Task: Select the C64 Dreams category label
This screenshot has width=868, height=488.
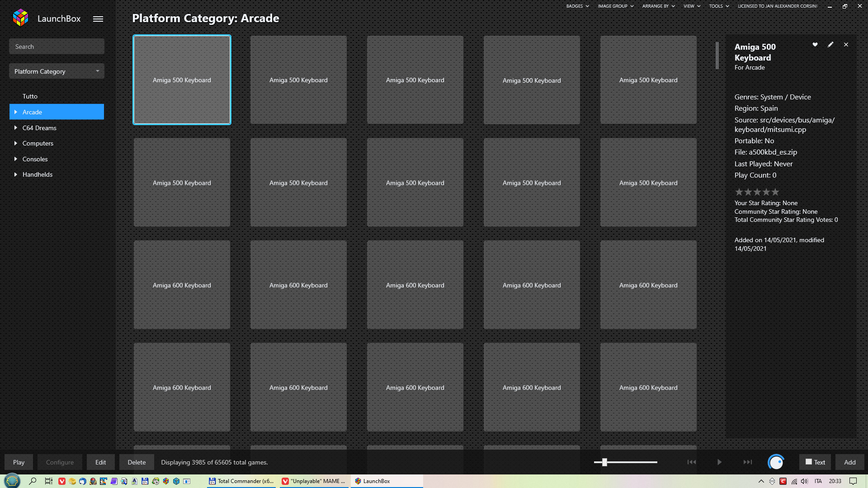Action: click(x=39, y=128)
